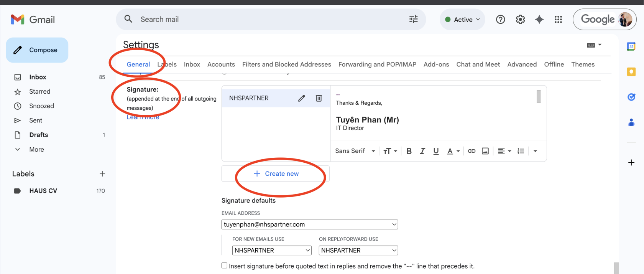Toggle bold formatting in signature editor
This screenshot has height=274, width=644.
(409, 151)
